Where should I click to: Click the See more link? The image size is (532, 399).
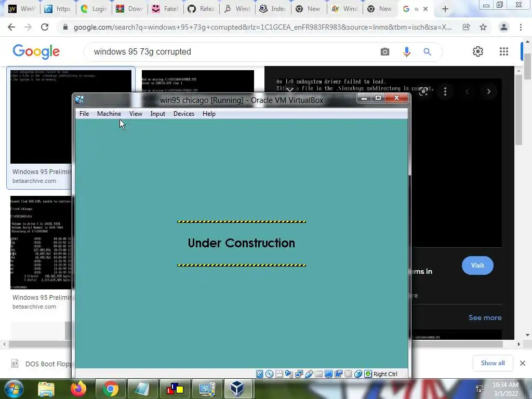(485, 317)
